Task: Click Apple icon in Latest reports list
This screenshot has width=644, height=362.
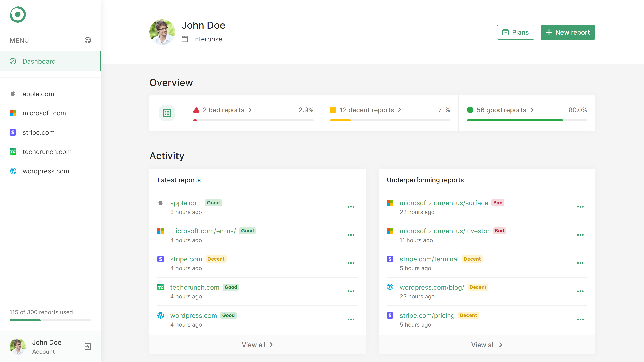Action: tap(161, 202)
